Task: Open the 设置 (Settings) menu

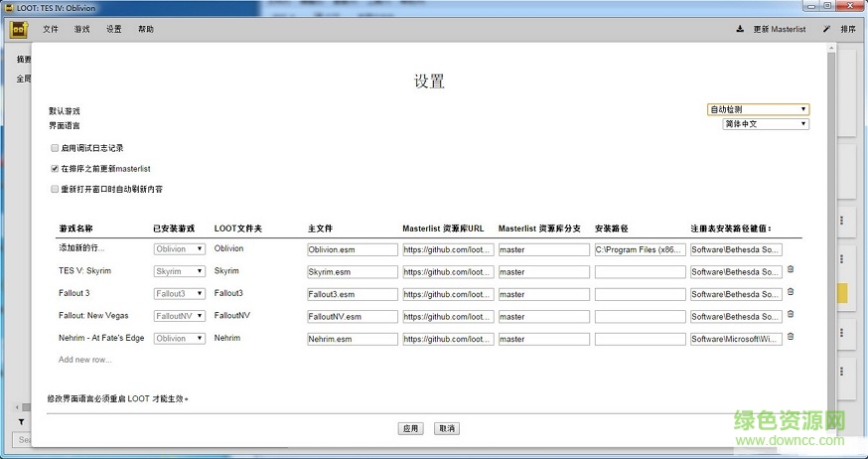Action: click(114, 30)
